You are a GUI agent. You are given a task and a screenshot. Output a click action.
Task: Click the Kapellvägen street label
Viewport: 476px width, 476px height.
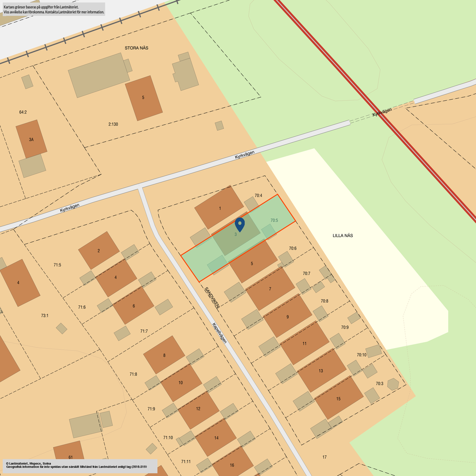tap(219, 333)
